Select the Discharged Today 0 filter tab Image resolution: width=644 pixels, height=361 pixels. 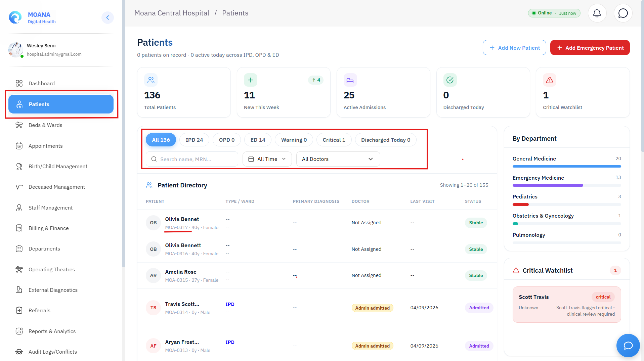coord(386,140)
